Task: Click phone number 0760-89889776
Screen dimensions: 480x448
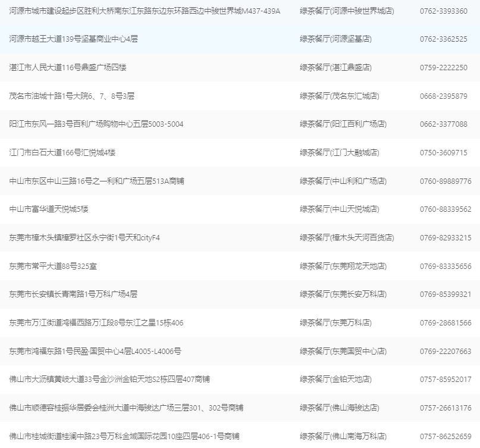Action: (446, 181)
